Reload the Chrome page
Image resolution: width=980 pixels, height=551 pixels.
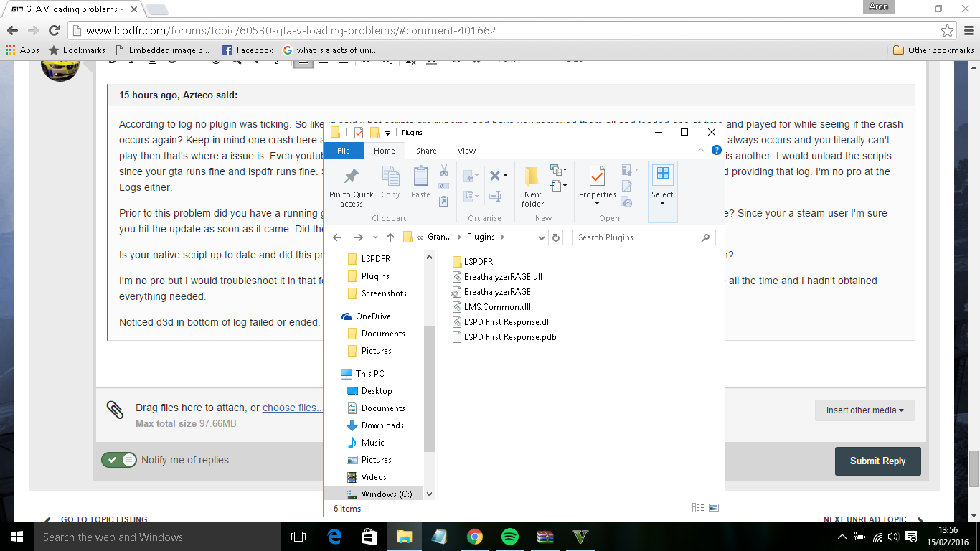coord(54,30)
